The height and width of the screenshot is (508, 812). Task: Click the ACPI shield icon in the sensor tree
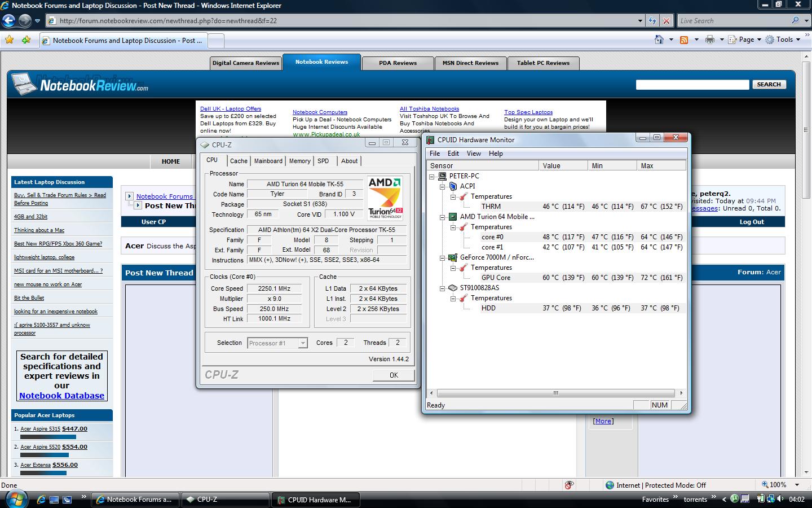click(x=453, y=186)
